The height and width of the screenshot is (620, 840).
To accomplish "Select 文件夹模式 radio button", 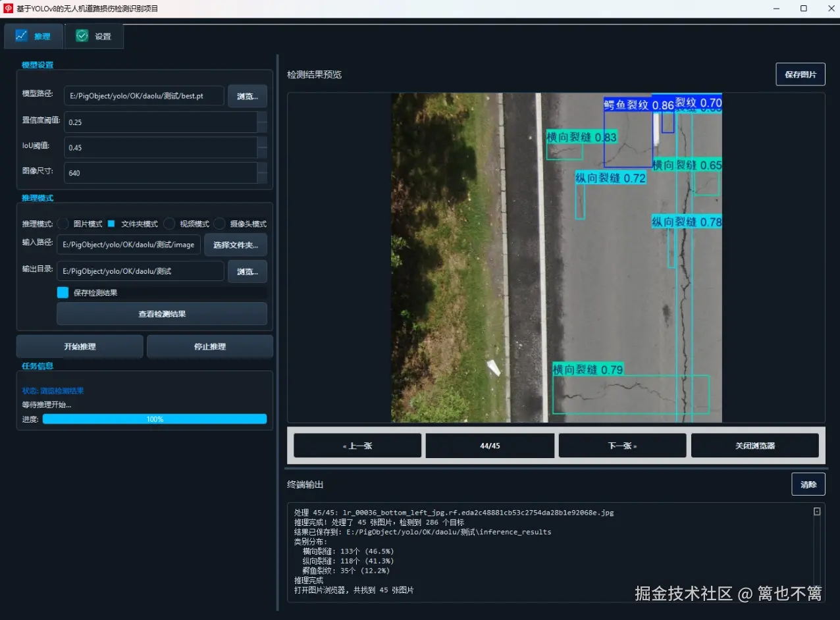I will tap(111, 224).
